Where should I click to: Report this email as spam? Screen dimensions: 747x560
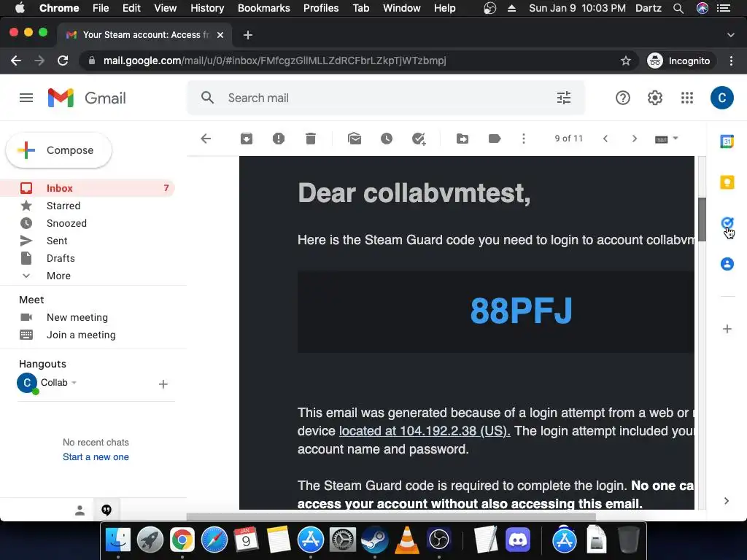[278, 139]
